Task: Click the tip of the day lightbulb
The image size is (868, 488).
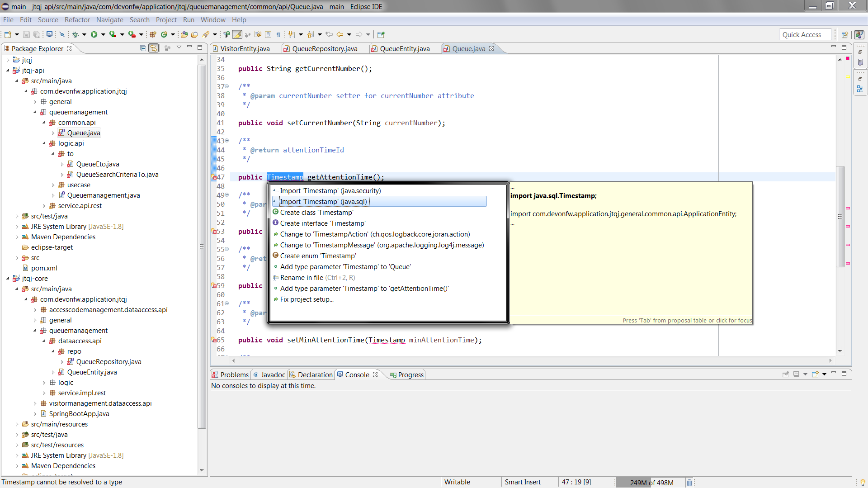Action: [x=862, y=483]
